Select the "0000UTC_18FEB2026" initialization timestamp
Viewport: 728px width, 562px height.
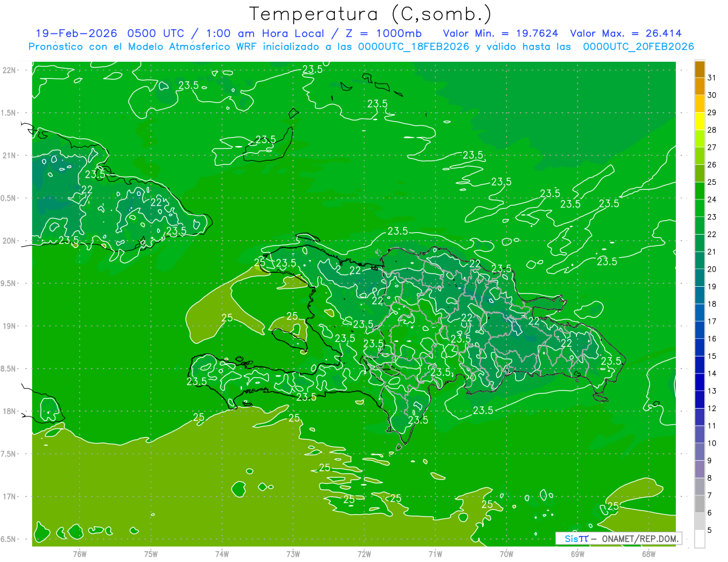pos(414,47)
